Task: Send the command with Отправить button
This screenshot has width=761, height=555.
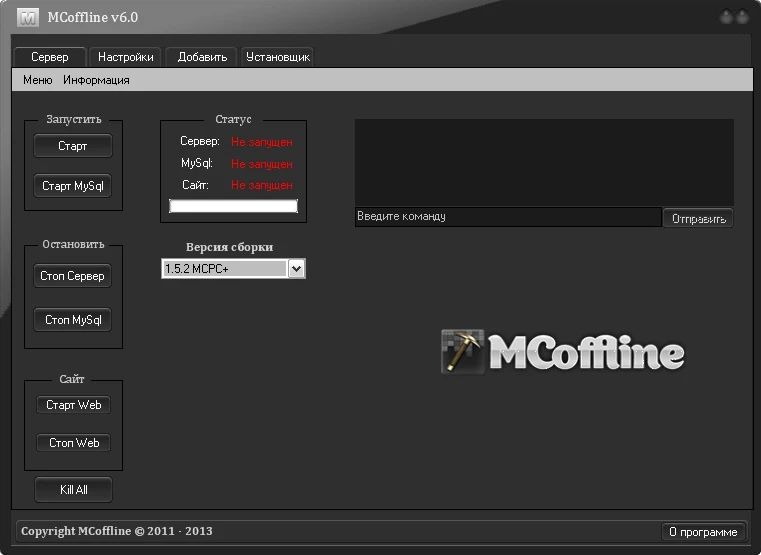Action: [x=698, y=218]
